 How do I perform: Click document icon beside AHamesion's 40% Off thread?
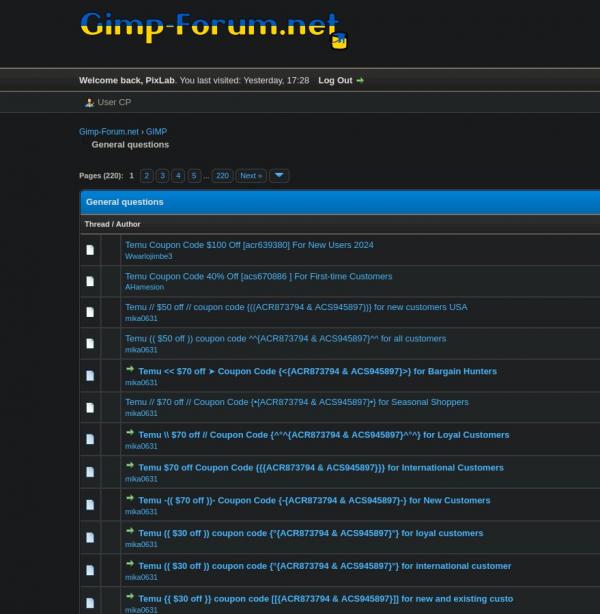[90, 281]
